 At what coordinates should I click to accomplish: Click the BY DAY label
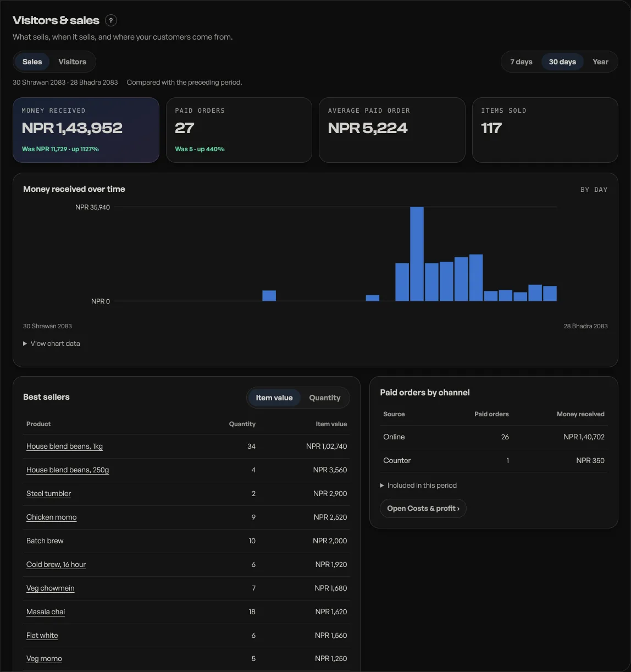point(594,190)
